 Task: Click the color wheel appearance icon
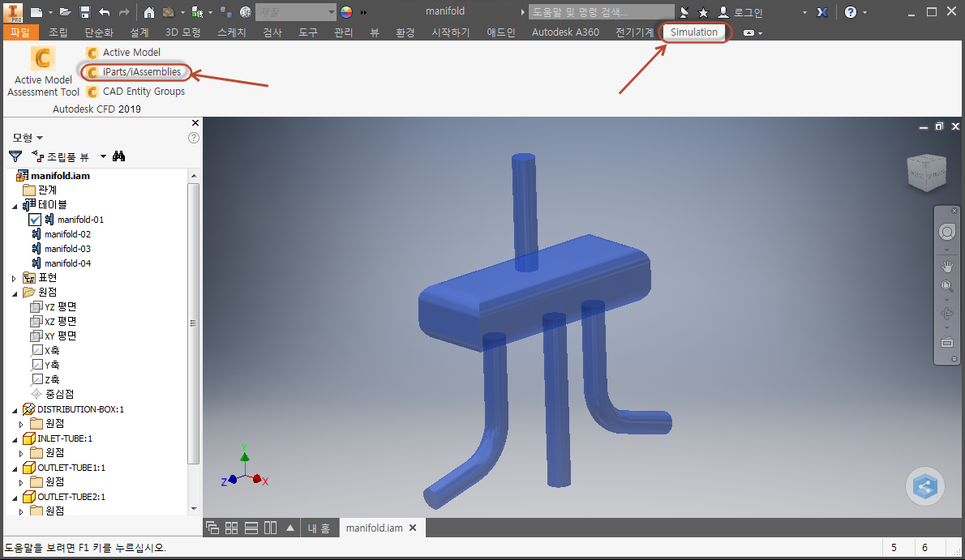click(346, 11)
